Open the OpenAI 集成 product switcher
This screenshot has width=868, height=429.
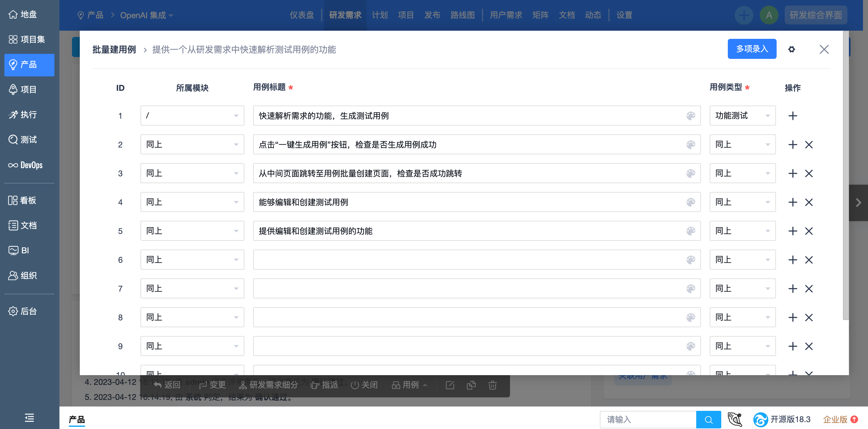[146, 15]
